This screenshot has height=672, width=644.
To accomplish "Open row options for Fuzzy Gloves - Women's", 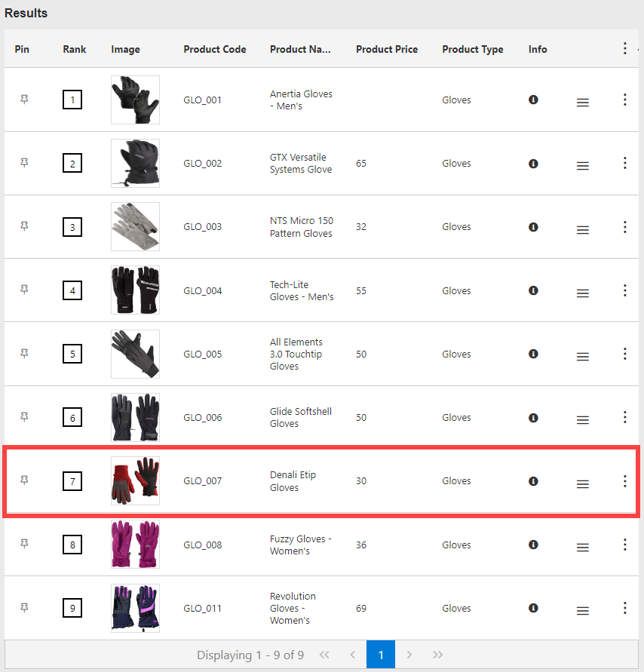I will 624,544.
